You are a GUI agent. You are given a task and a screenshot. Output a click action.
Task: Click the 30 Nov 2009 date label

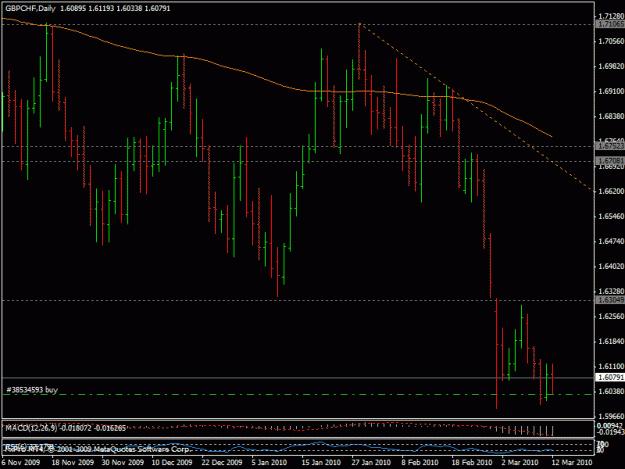click(122, 462)
